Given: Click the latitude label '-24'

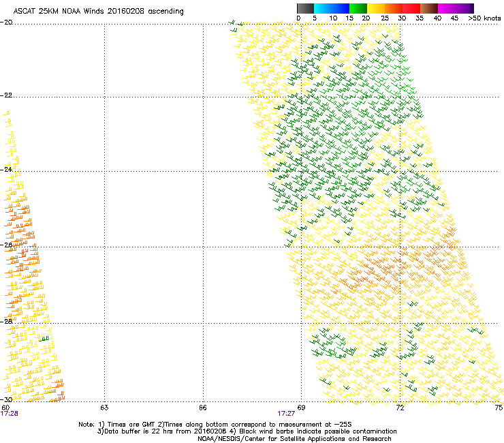Looking at the screenshot, I should coord(6,170).
